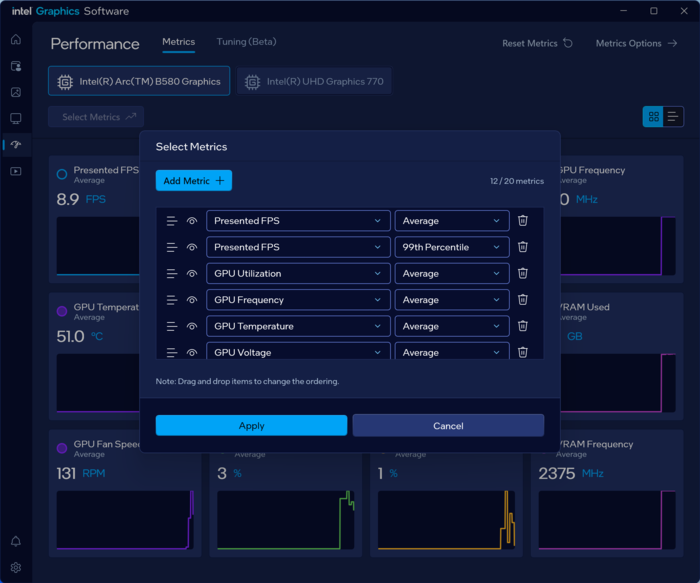Click the Metrics Options arrow icon
The height and width of the screenshot is (583, 700).
coord(672,43)
